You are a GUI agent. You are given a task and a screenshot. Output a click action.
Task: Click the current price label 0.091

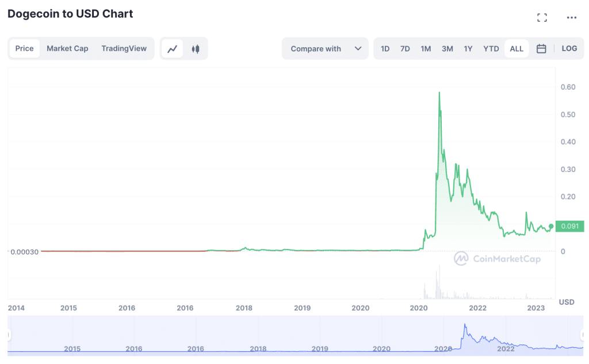569,226
